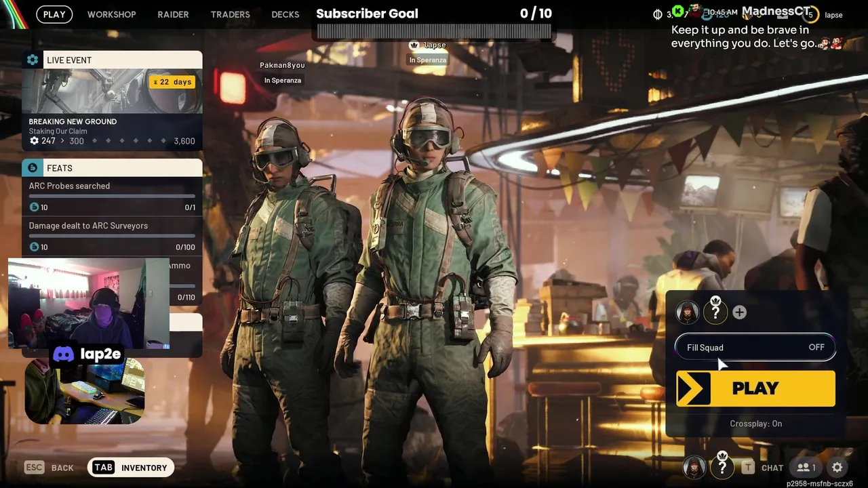Switch to the DECKS tab
868x488 pixels.
point(285,14)
